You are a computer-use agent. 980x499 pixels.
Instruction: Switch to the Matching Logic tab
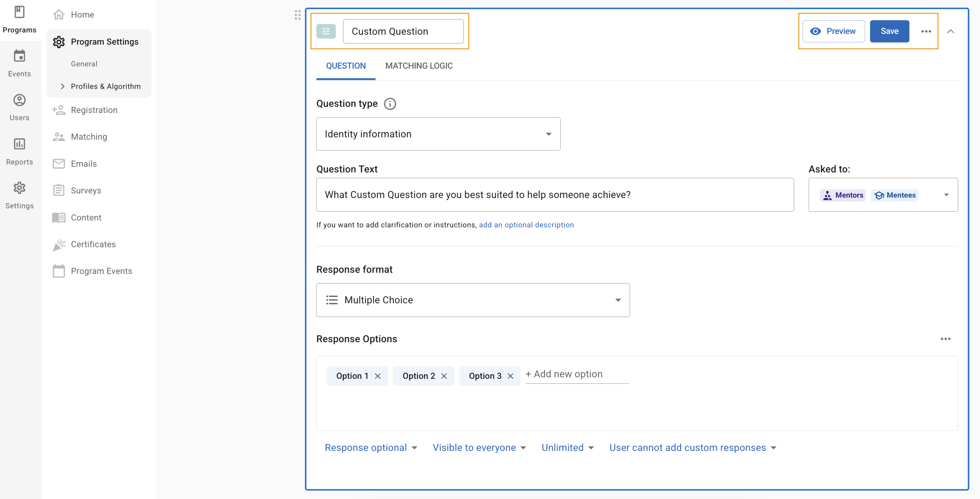click(x=419, y=66)
